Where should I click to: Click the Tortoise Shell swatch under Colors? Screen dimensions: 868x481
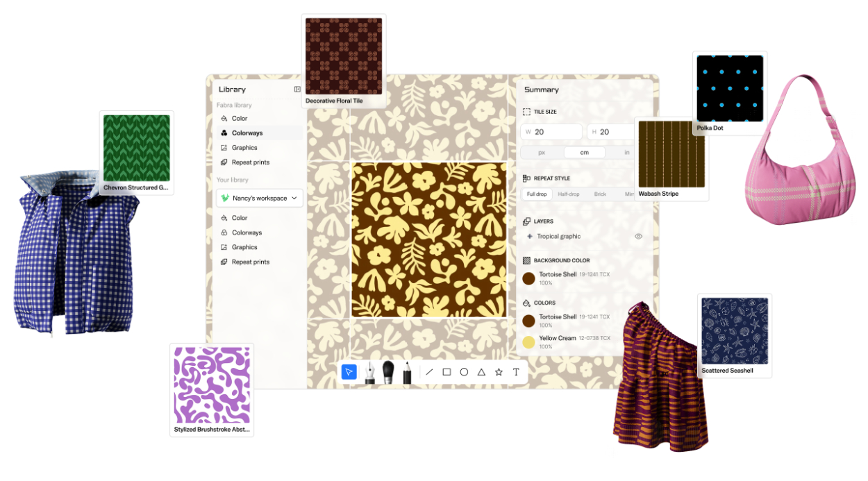(528, 321)
